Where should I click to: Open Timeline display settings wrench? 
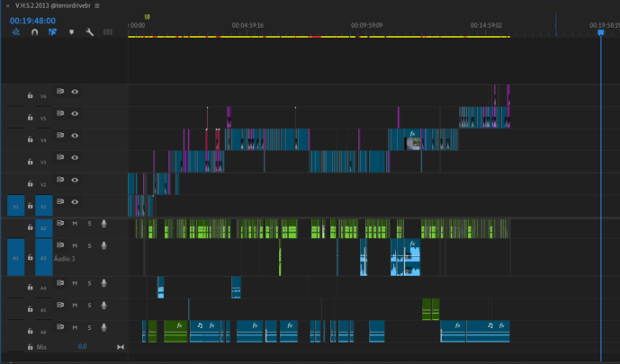point(90,32)
